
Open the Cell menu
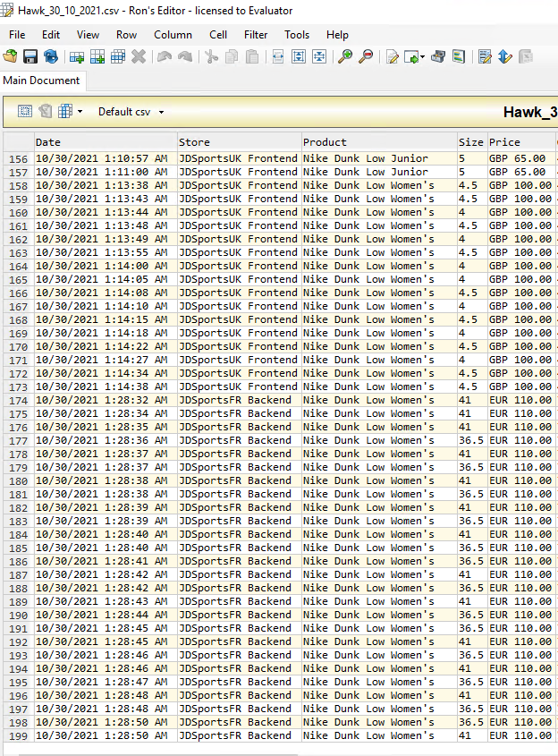click(x=218, y=35)
